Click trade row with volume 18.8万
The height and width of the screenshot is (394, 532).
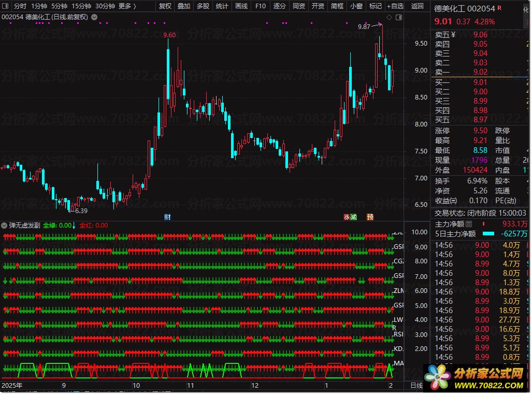click(481, 292)
